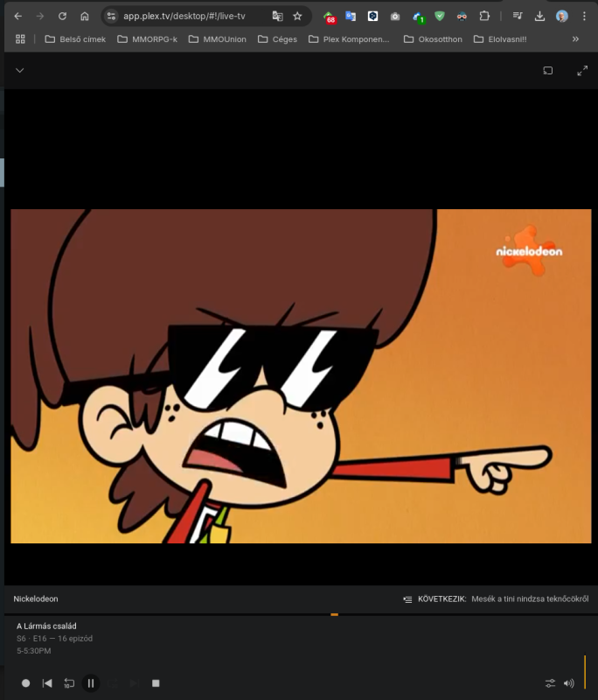This screenshot has width=598, height=700.
Task: Open the MMORPG-k bookmark folder
Action: (147, 39)
